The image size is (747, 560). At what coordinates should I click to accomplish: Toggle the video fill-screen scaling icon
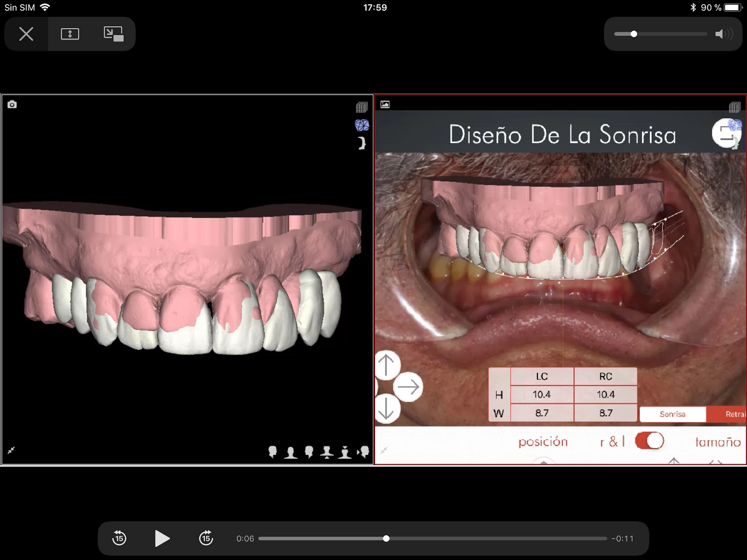coord(70,34)
